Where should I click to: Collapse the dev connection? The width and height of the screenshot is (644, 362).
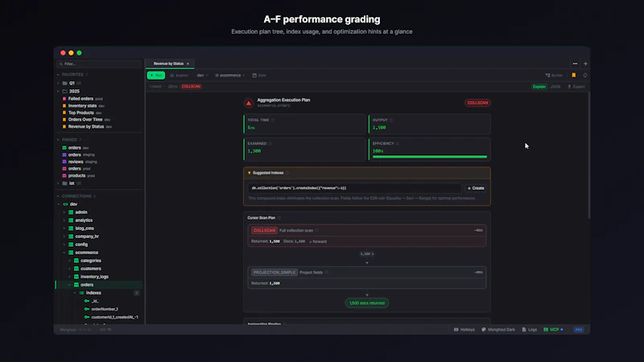(59, 204)
